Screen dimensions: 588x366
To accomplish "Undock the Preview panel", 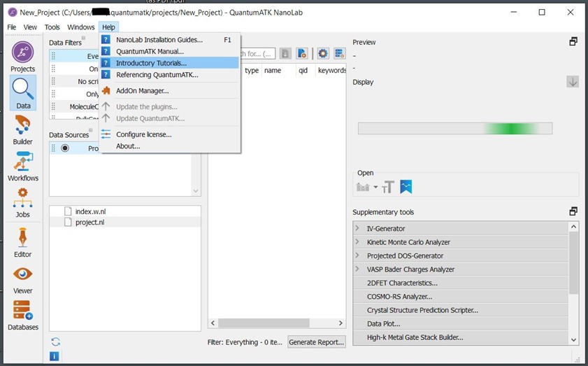I will [573, 42].
